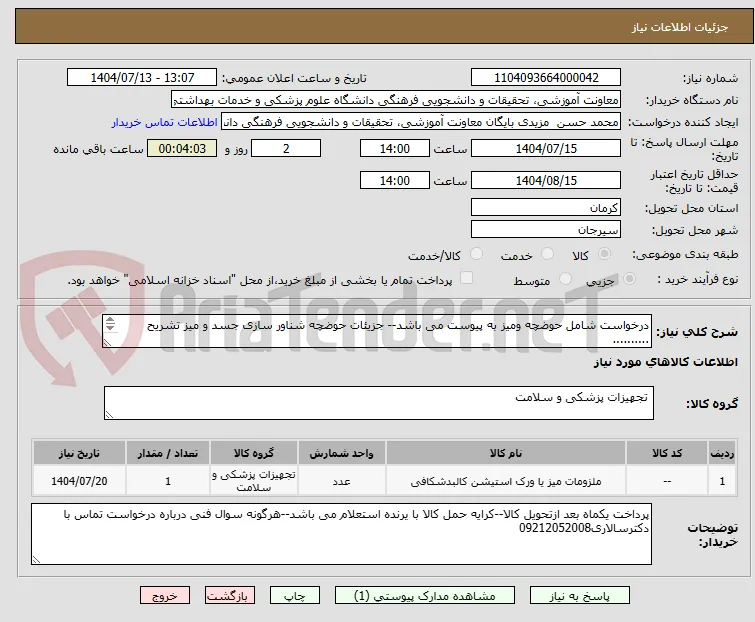Click the 'کد کالا' column header
Image resolution: width=755 pixels, height=622 pixels.
(667, 453)
